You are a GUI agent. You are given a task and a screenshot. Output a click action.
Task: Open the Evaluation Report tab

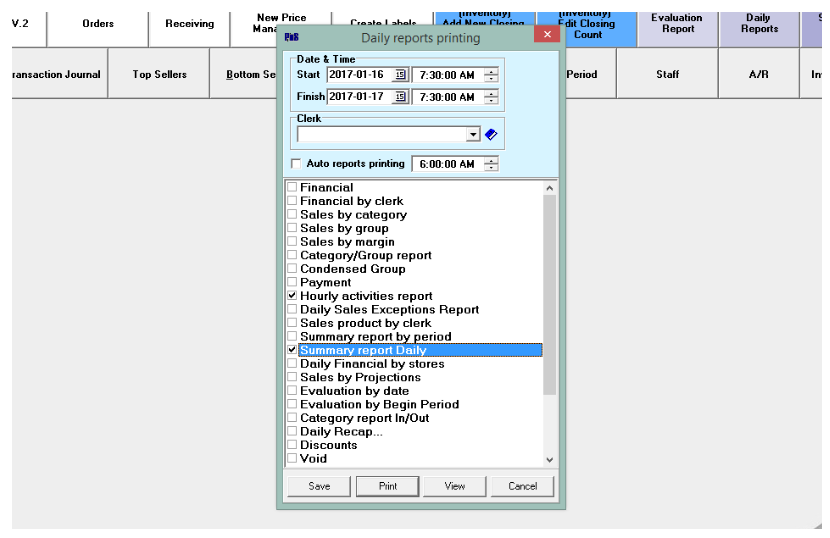pos(676,24)
